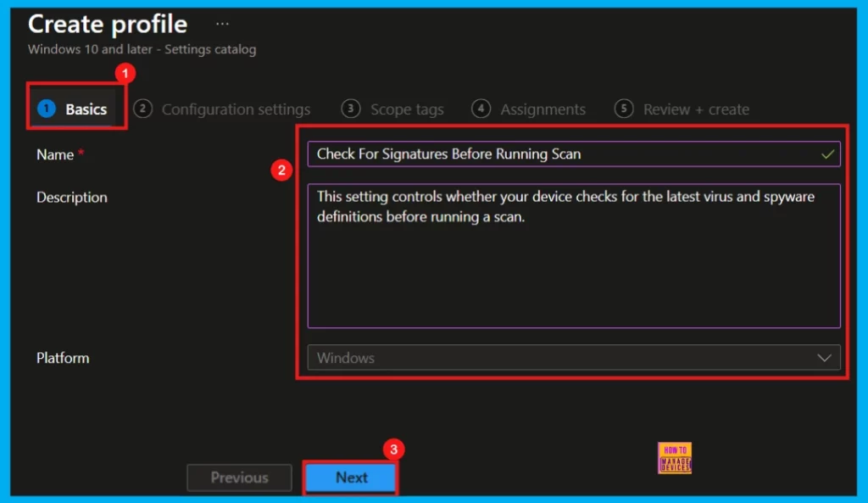868x503 pixels.
Task: Jump to the Review + create step
Action: click(x=682, y=109)
